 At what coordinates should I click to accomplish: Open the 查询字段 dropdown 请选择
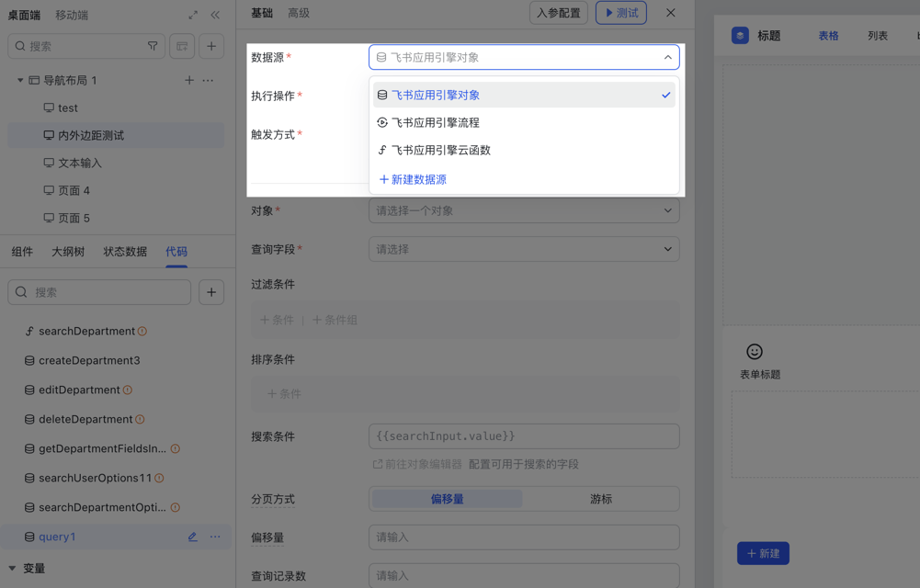tap(524, 249)
